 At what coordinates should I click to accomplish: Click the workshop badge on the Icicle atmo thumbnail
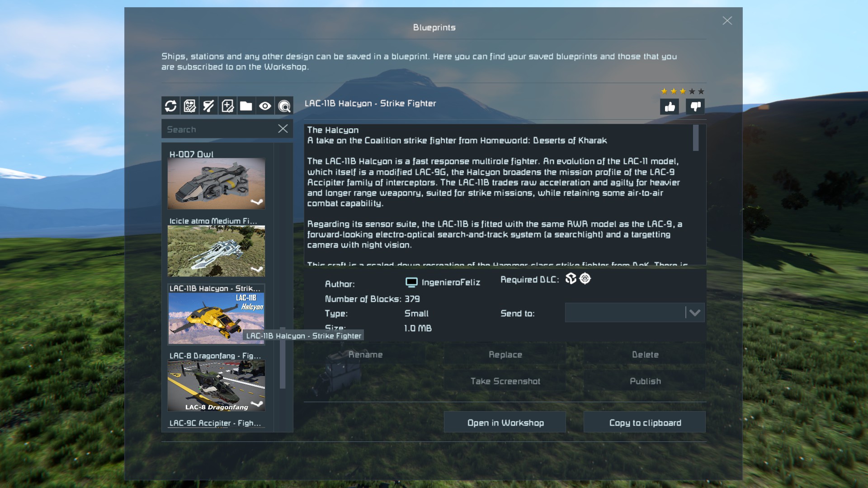(257, 269)
